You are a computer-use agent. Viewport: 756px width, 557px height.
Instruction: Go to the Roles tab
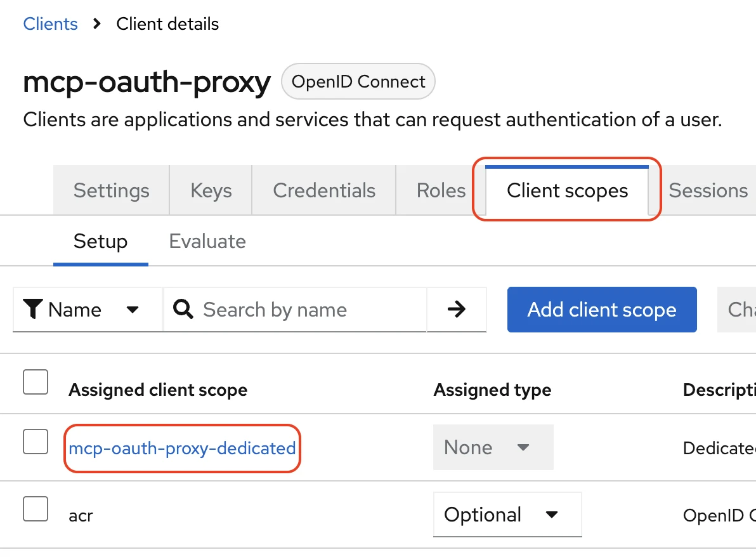[441, 190]
